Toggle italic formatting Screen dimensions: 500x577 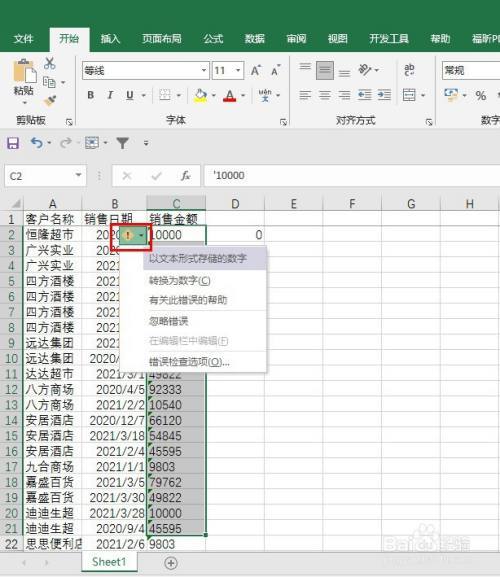tap(110, 95)
